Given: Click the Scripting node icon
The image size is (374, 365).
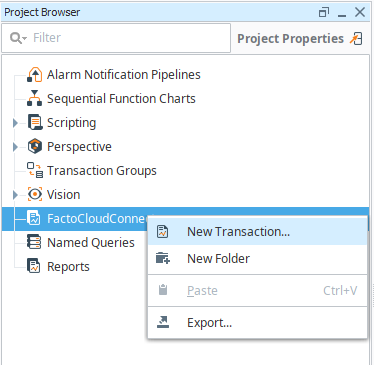Looking at the screenshot, I should 35,122.
